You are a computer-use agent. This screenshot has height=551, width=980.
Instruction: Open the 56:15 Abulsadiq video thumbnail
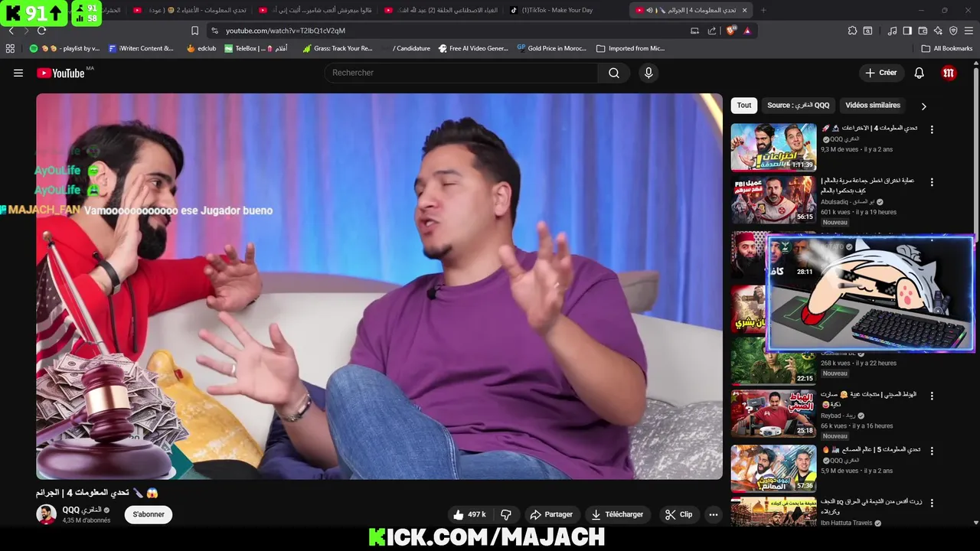point(773,200)
